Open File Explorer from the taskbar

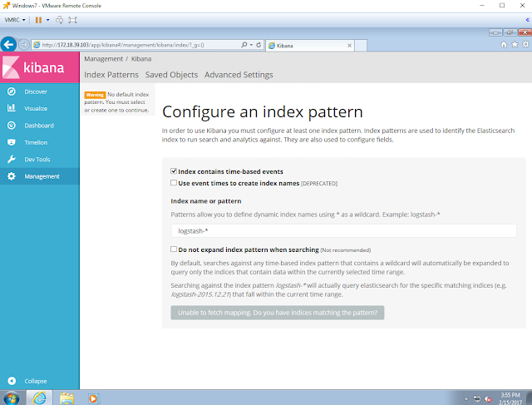coord(66,398)
